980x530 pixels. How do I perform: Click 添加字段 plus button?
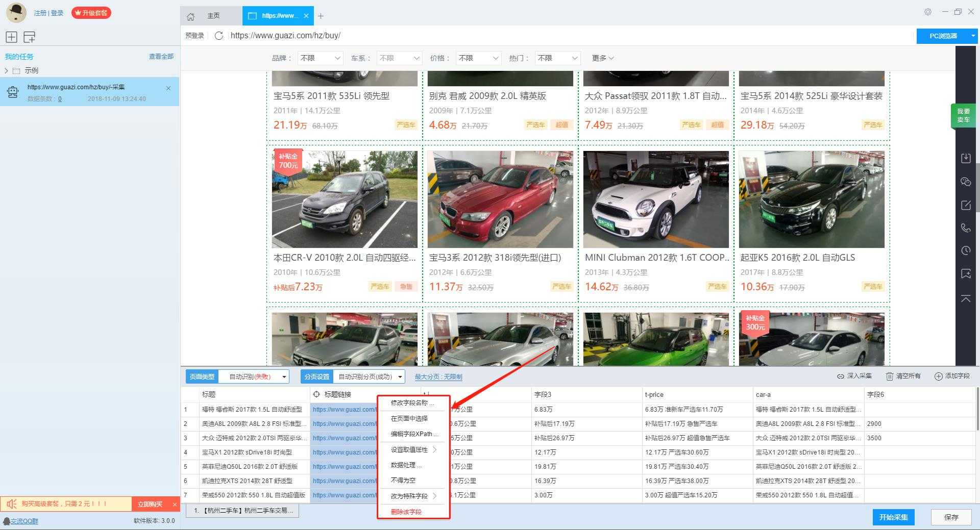tap(952, 376)
